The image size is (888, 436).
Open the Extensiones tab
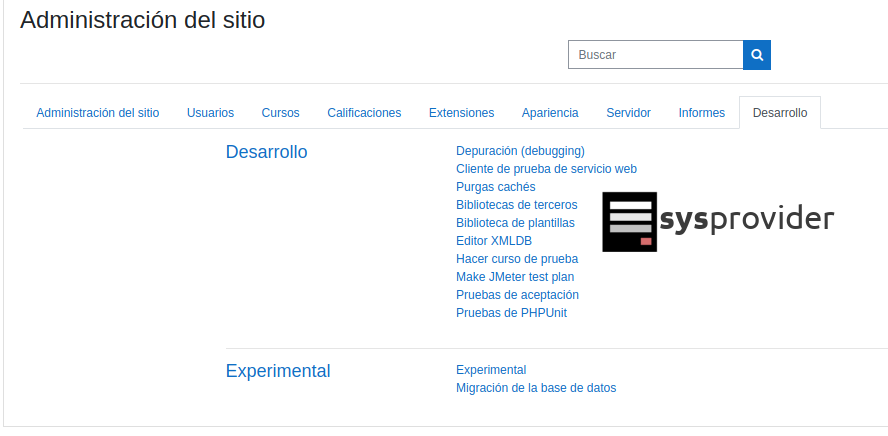click(461, 113)
